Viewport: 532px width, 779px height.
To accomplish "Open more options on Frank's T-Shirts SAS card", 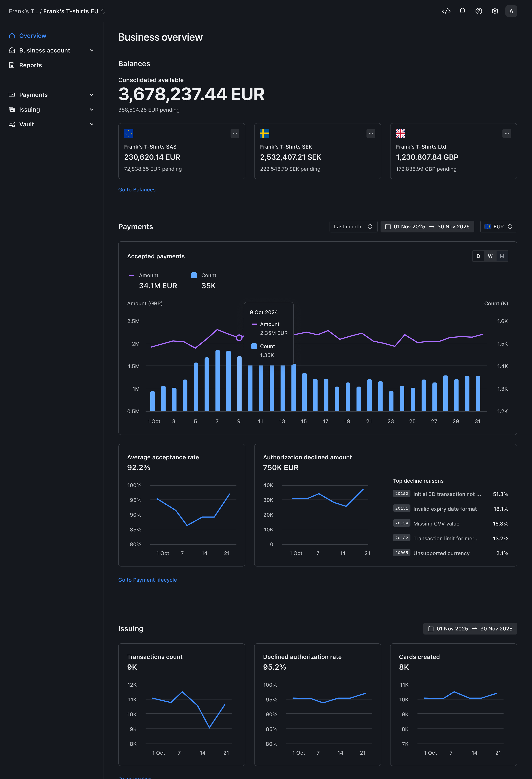I will [x=235, y=133].
